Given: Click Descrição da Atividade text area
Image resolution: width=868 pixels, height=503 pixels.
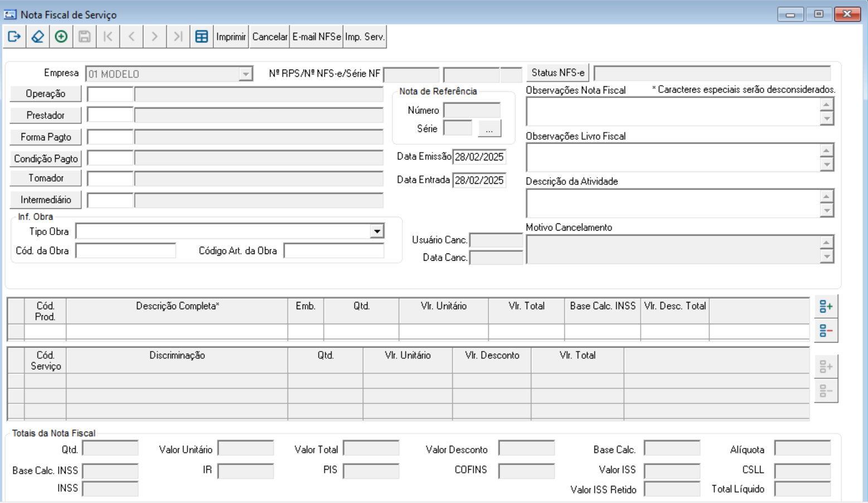Looking at the screenshot, I should (673, 203).
